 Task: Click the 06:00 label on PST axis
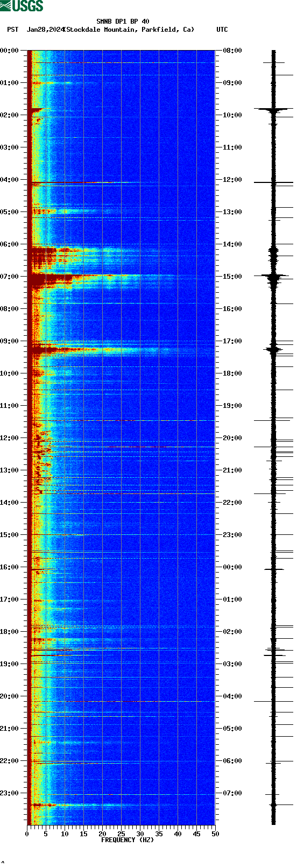tap(10, 244)
